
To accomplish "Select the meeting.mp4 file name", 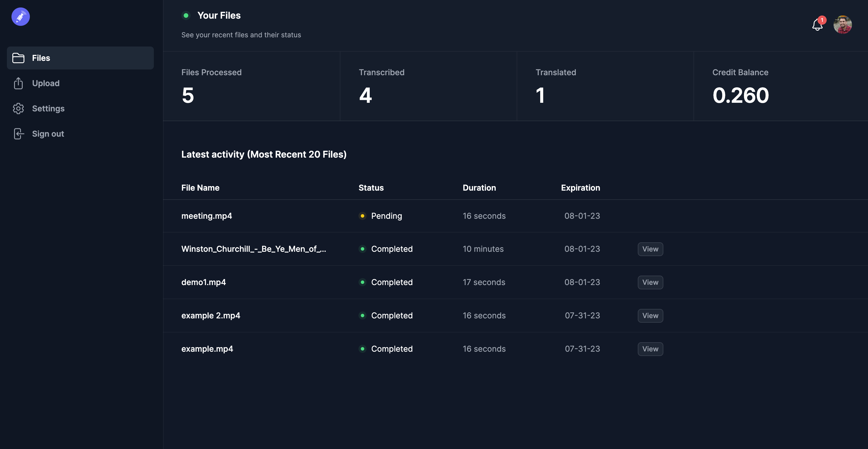I will point(207,216).
